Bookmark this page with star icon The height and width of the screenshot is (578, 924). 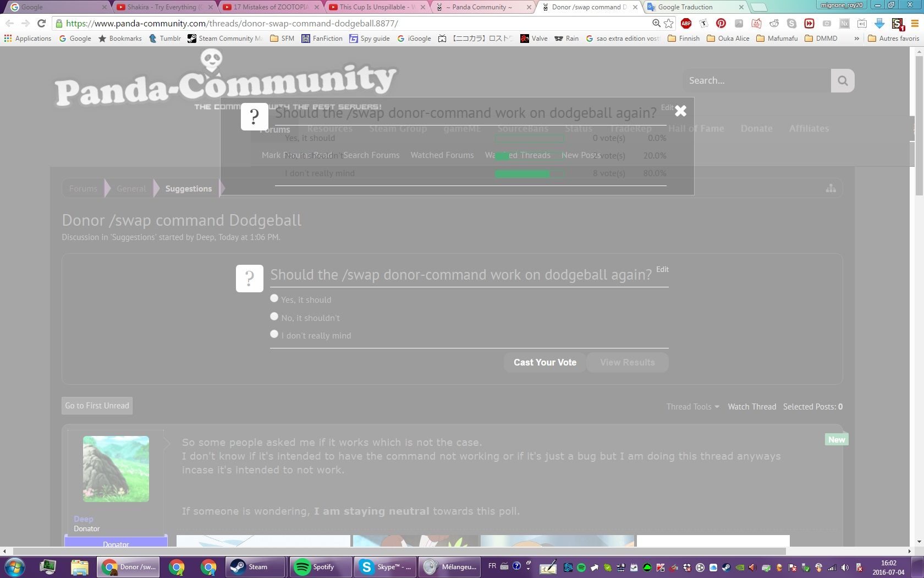click(x=669, y=23)
